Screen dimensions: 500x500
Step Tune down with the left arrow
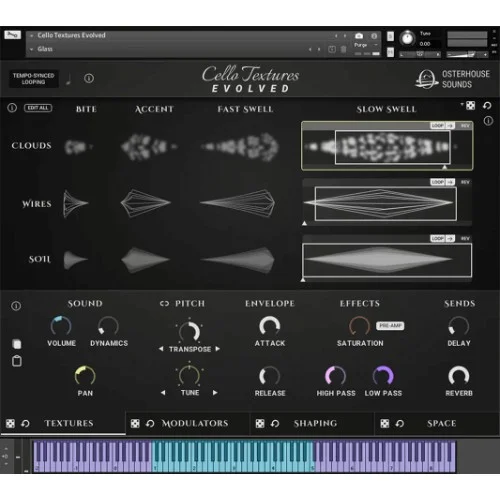tap(163, 393)
